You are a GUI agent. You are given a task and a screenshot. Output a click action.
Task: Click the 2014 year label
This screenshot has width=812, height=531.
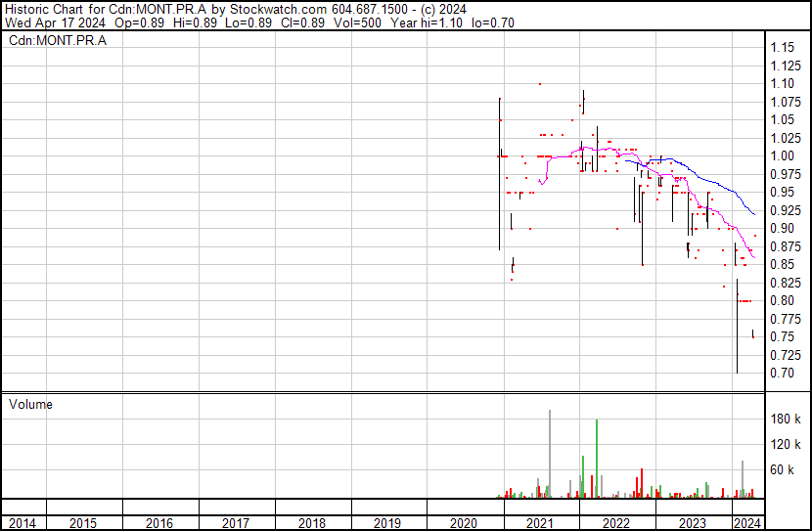click(23, 523)
